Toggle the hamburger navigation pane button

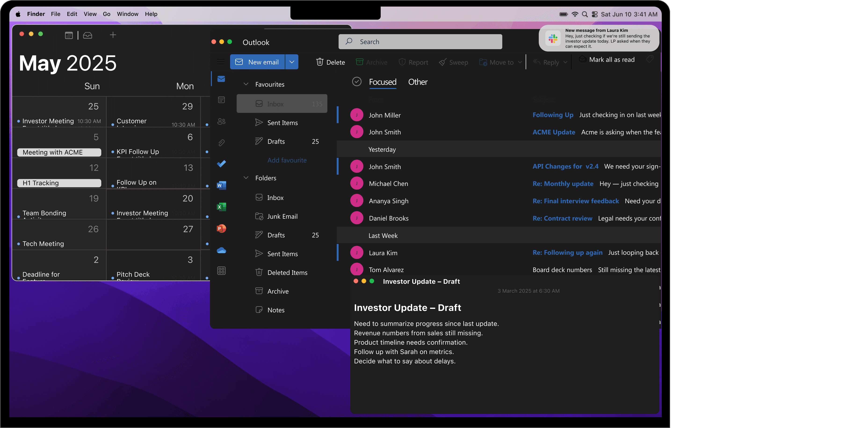click(221, 61)
